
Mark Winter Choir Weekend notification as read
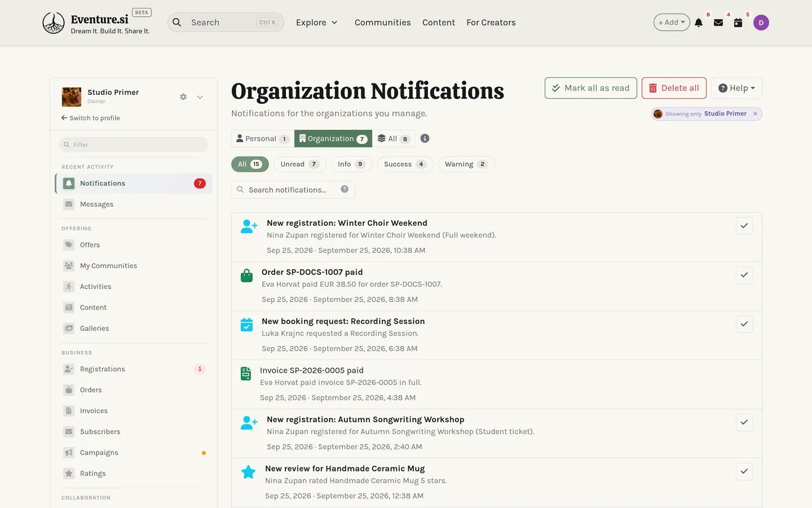pyautogui.click(x=744, y=226)
